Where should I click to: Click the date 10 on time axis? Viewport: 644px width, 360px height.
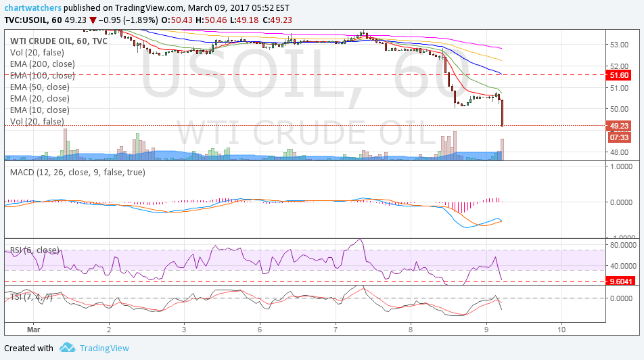561,330
